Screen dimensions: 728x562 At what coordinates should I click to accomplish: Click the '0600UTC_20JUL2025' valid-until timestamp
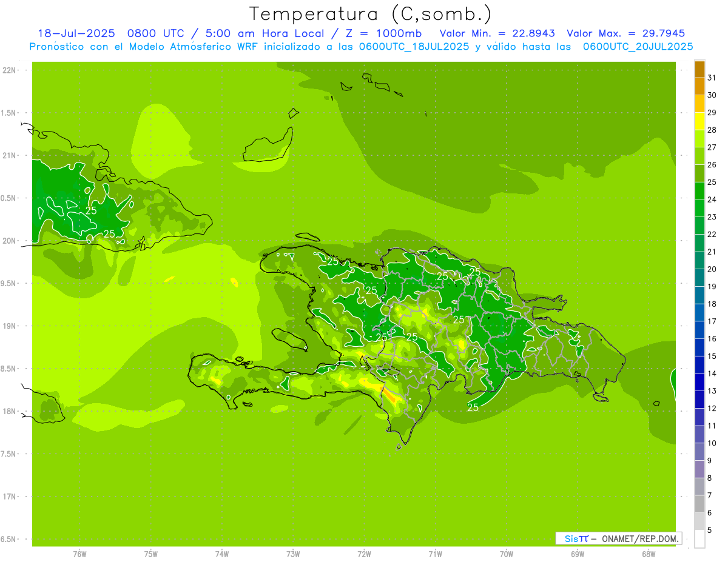638,47
